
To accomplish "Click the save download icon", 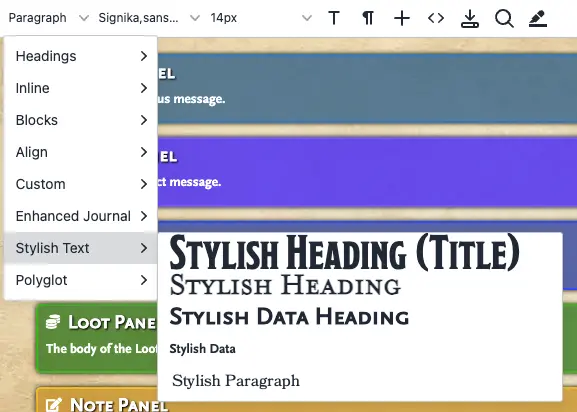I will 470,18.
